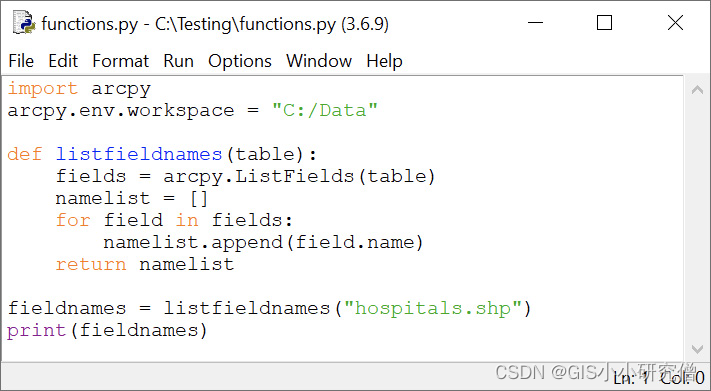This screenshot has height=391, width=711.
Task: Maximize the functions.py window
Action: [604, 23]
